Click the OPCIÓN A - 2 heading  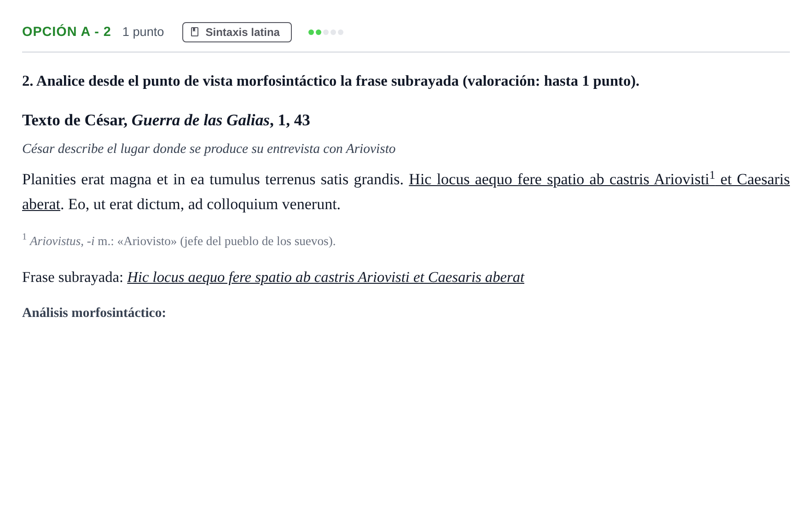click(67, 32)
